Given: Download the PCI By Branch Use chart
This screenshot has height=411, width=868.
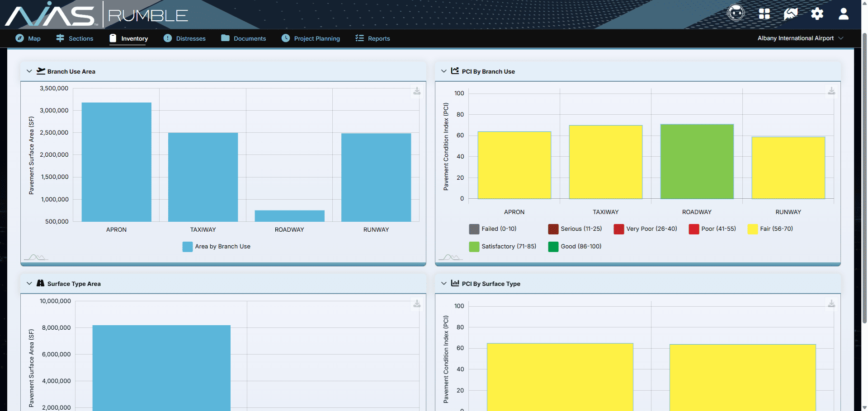Looking at the screenshot, I should click(x=831, y=91).
